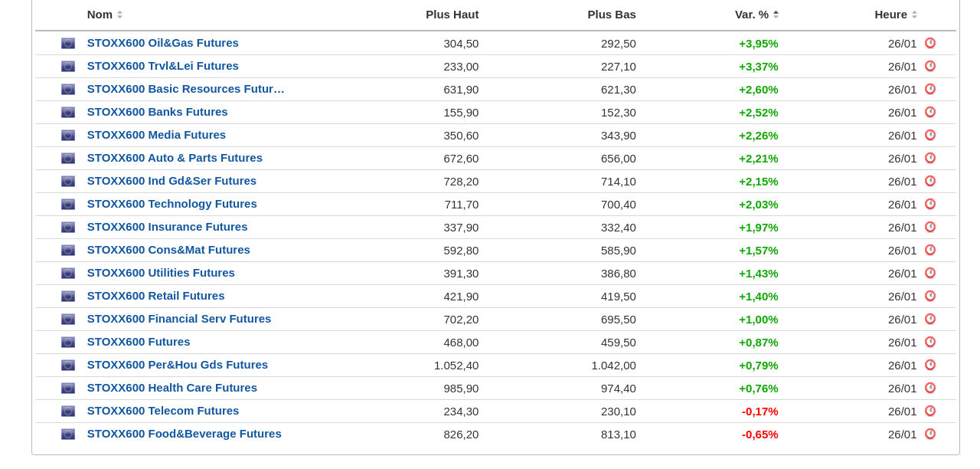Click the clock icon in the Health Care Futures row
This screenshot has height=469, width=980.
pos(930,388)
